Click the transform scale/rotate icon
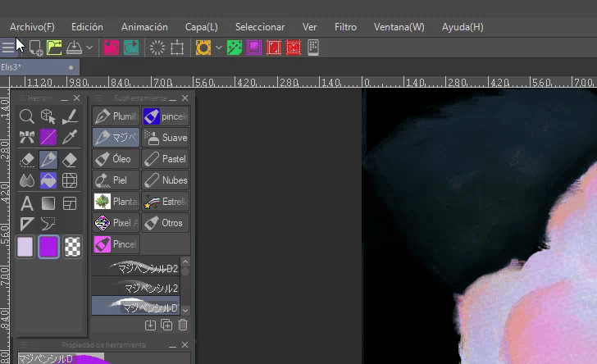This screenshot has height=364, width=597. (177, 48)
